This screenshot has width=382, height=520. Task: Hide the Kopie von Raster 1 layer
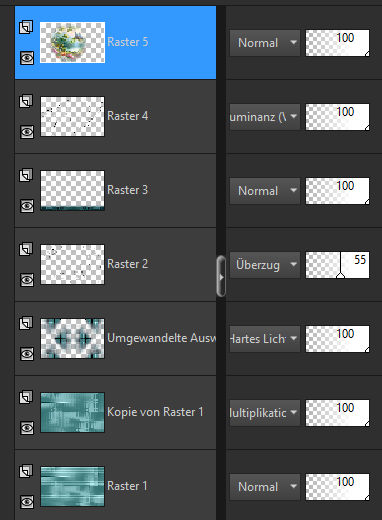(27, 428)
